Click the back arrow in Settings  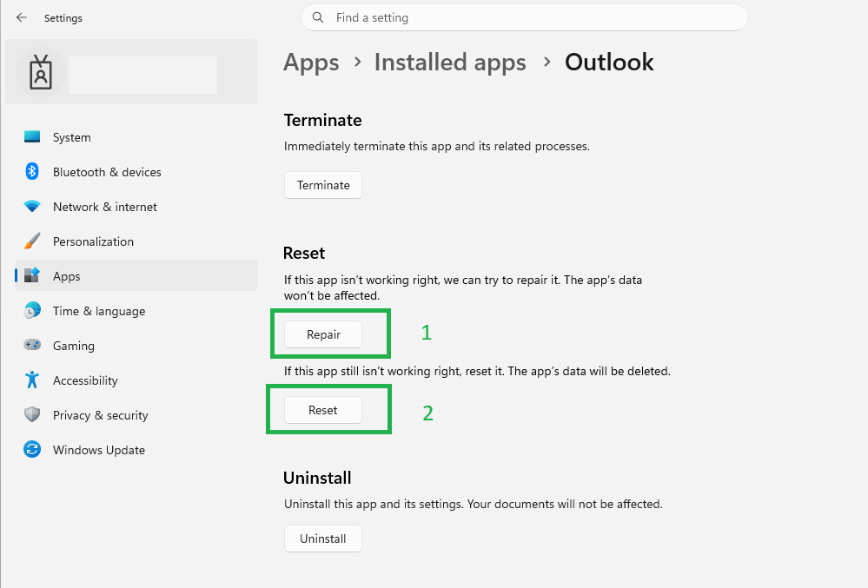pyautogui.click(x=22, y=17)
